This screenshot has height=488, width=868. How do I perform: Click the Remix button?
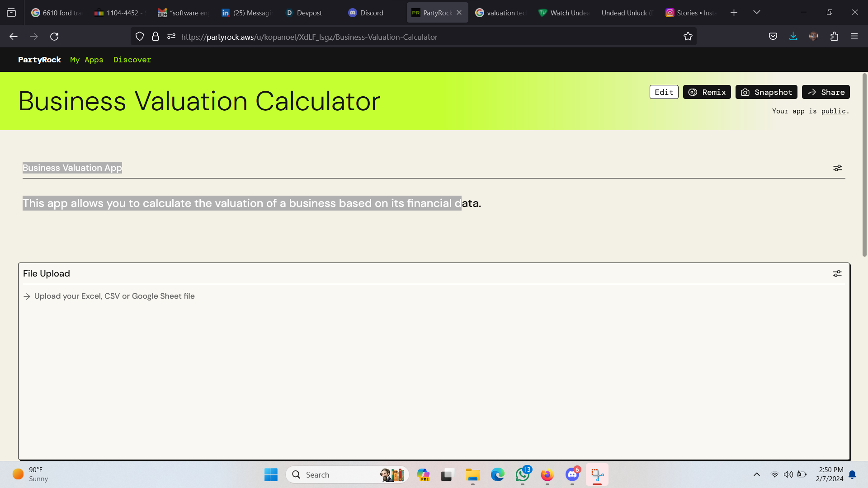[707, 92]
